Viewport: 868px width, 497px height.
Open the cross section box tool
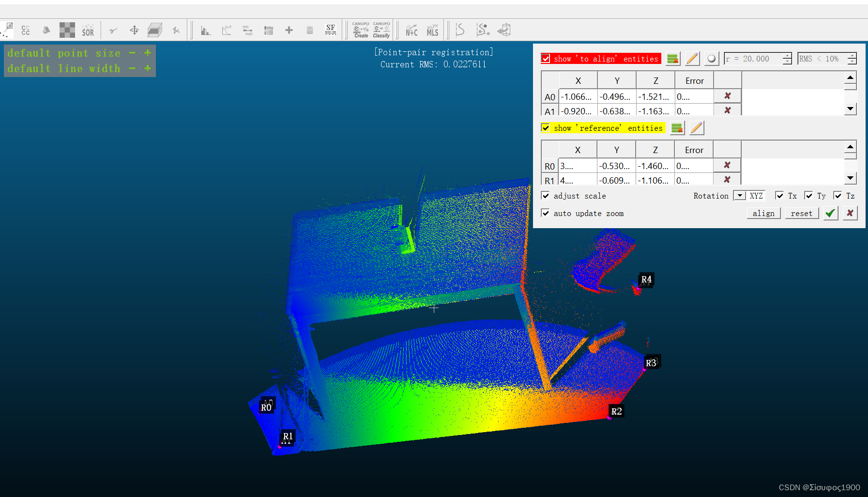pyautogui.click(x=155, y=31)
